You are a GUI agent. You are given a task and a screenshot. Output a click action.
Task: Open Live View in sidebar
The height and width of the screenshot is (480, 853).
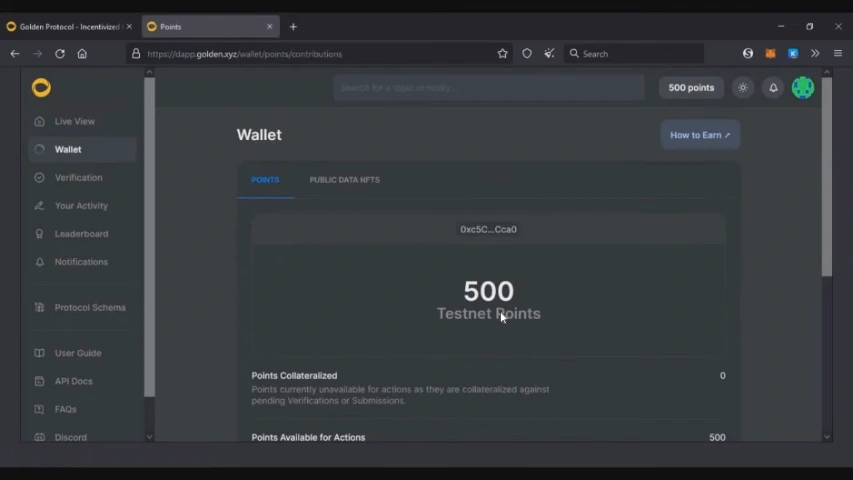(x=74, y=122)
